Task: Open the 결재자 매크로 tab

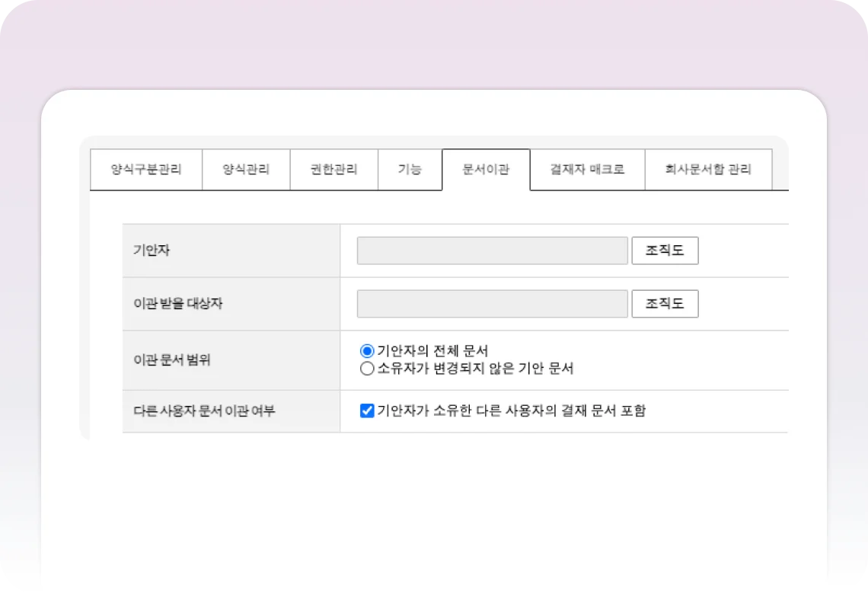Action: pyautogui.click(x=587, y=169)
